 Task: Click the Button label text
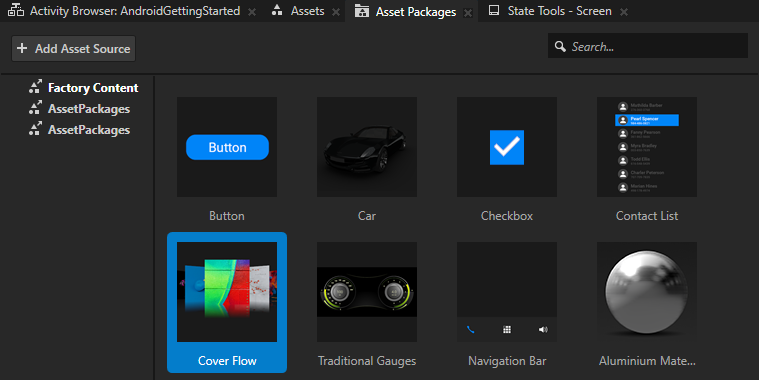227,216
